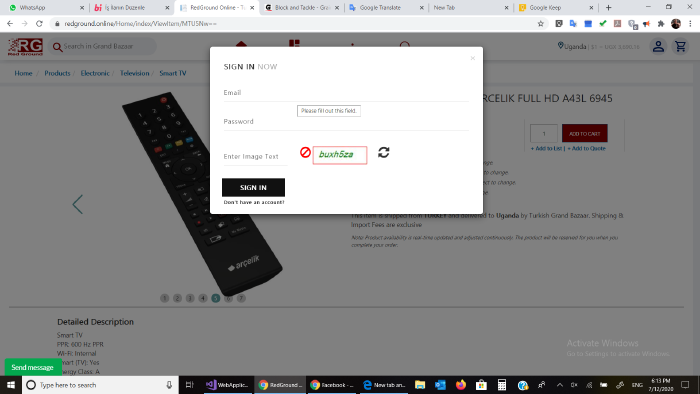
Task: Click the taskbar microphone icon
Action: [x=169, y=385]
